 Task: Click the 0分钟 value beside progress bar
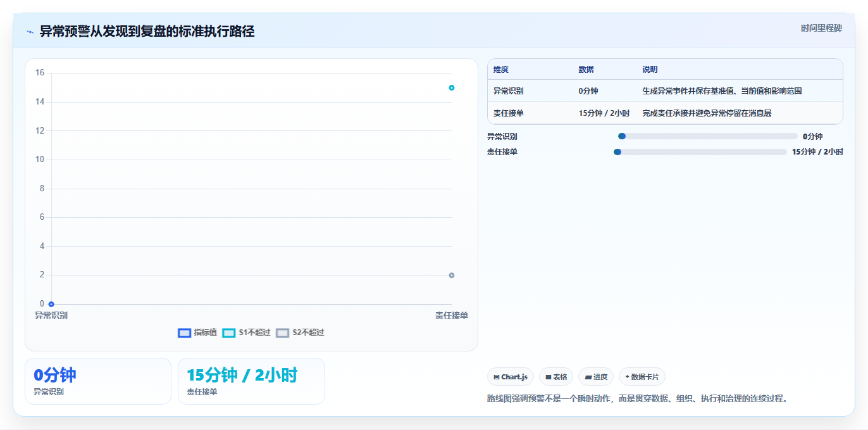[813, 136]
